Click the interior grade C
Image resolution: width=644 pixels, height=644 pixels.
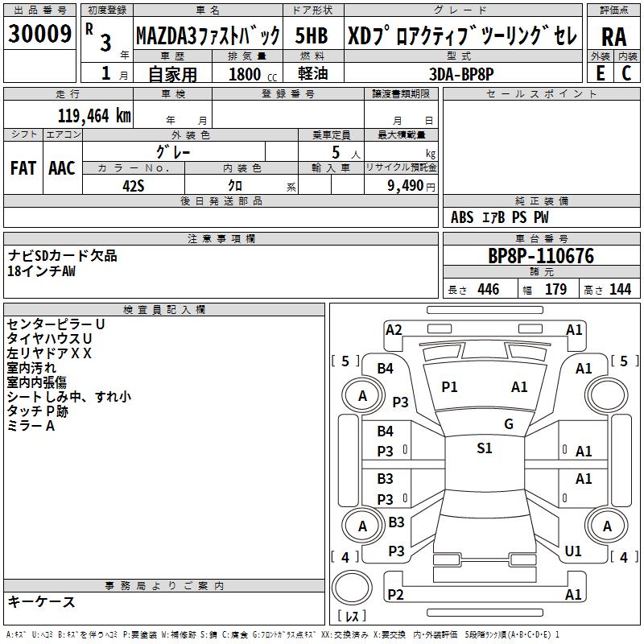pyautogui.click(x=626, y=73)
